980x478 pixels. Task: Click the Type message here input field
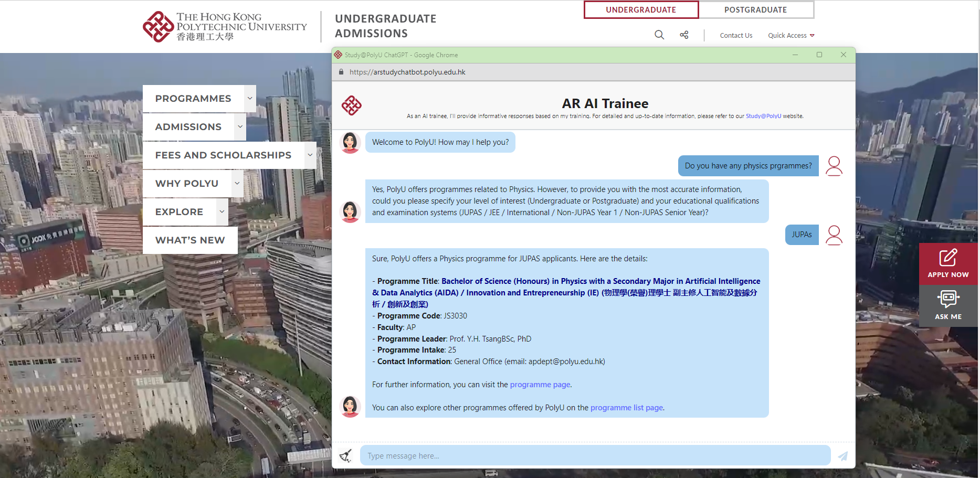coord(595,455)
